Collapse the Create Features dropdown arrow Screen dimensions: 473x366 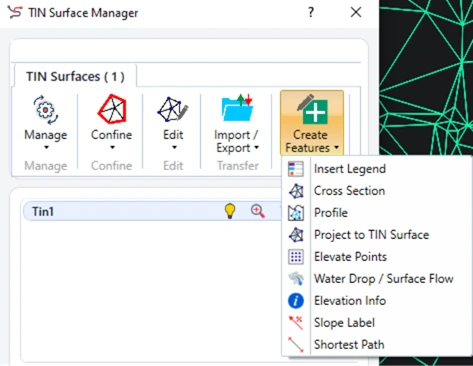click(x=336, y=147)
